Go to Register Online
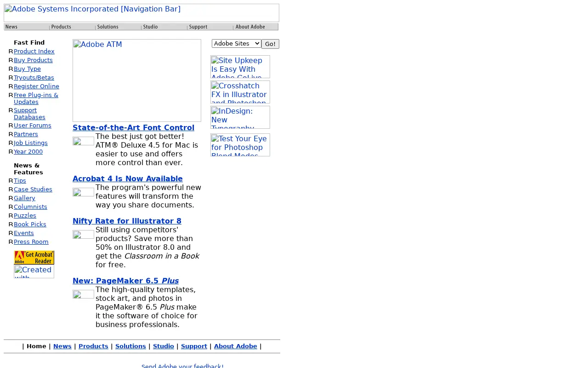 tap(36, 86)
